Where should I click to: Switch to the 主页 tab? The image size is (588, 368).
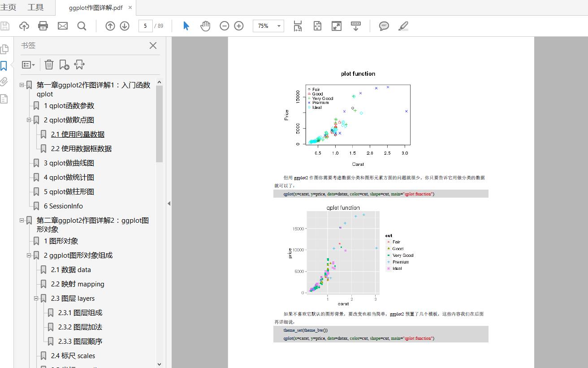(9, 7)
